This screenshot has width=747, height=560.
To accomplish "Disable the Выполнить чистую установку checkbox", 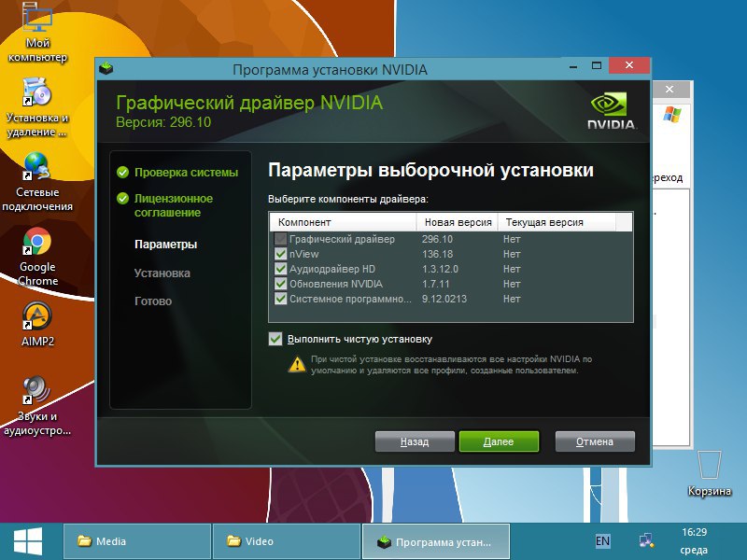I will 275,339.
